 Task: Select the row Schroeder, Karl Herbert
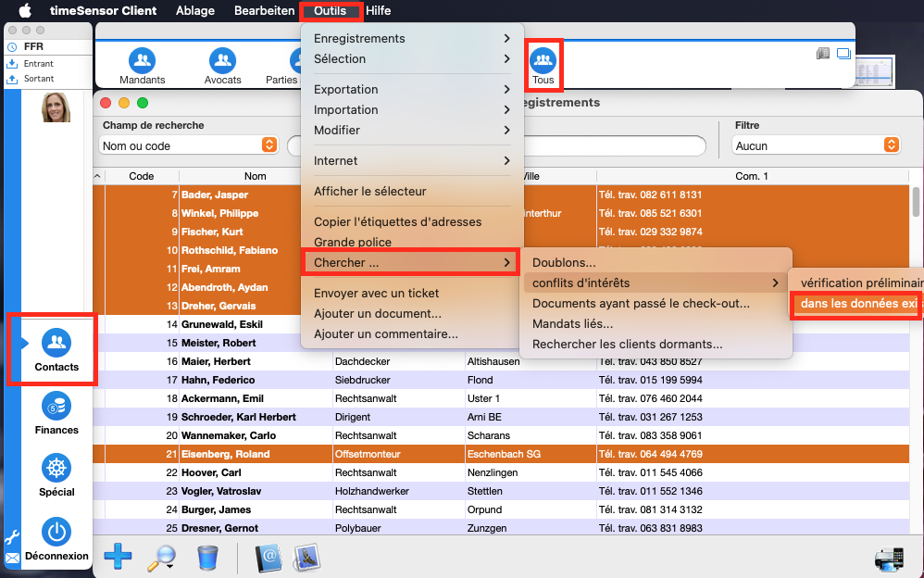(501, 417)
